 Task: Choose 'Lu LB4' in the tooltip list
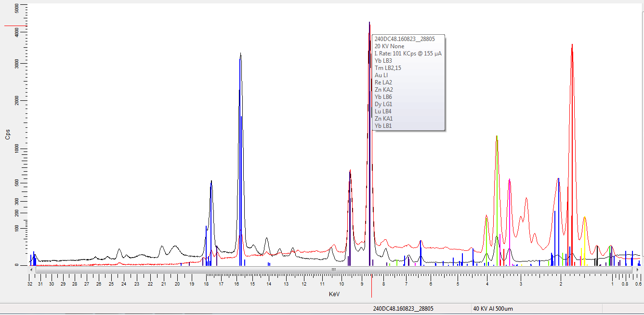(383, 111)
